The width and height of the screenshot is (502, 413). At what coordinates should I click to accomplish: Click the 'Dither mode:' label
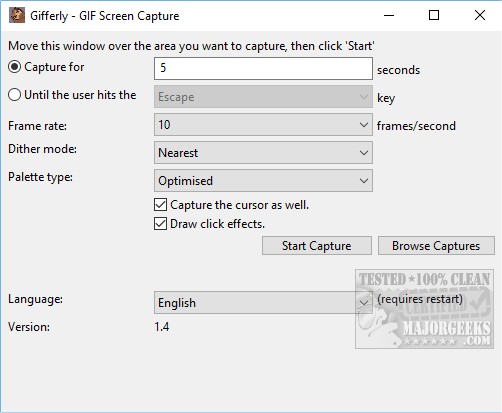tap(42, 149)
